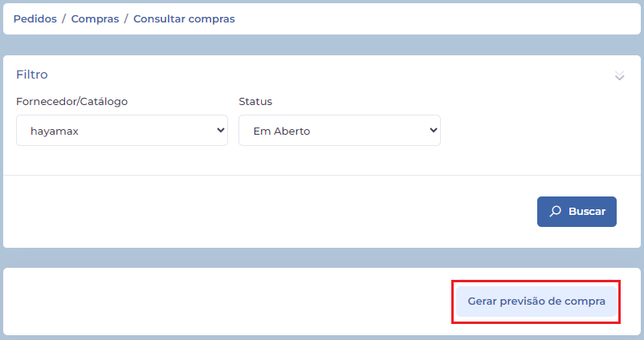Image resolution: width=644 pixels, height=340 pixels.
Task: Click the Em Aberto selected value text
Action: click(x=281, y=131)
